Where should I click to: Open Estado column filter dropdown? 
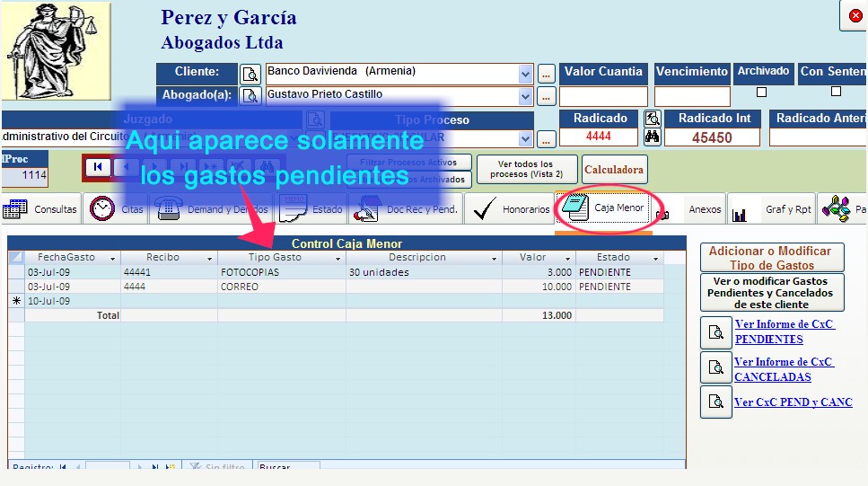(x=656, y=258)
